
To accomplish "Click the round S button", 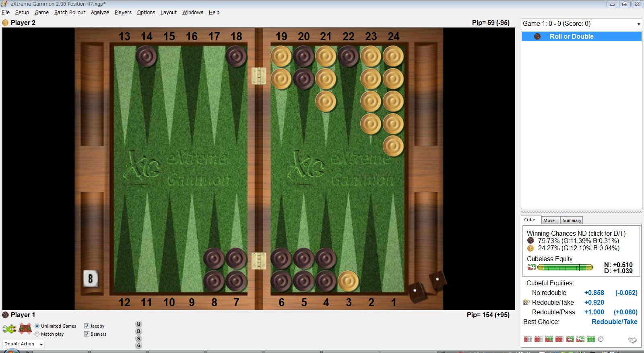I will [139, 338].
